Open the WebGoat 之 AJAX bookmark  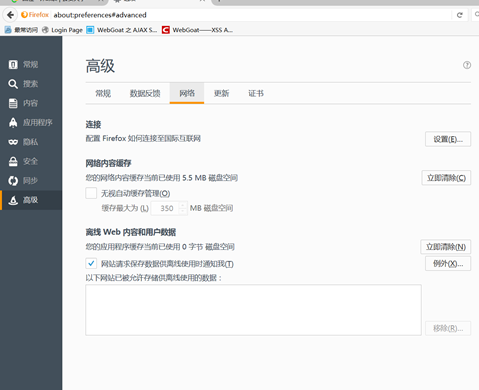point(122,30)
